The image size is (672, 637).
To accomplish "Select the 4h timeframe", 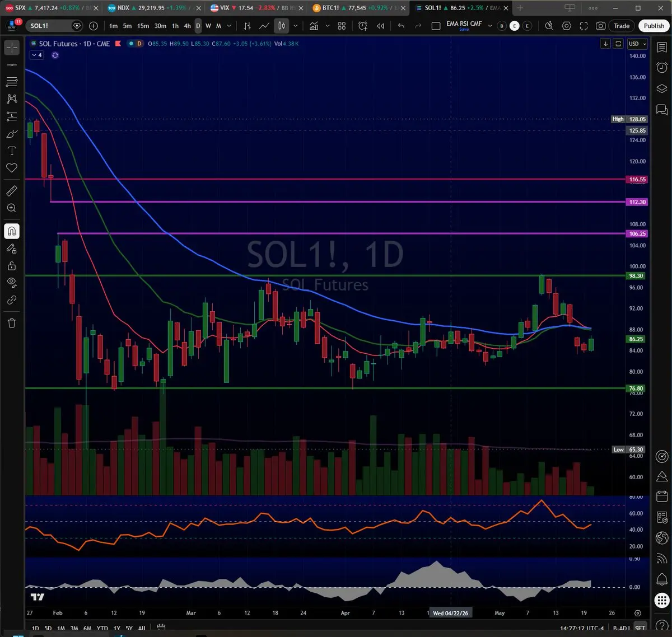I will (187, 26).
